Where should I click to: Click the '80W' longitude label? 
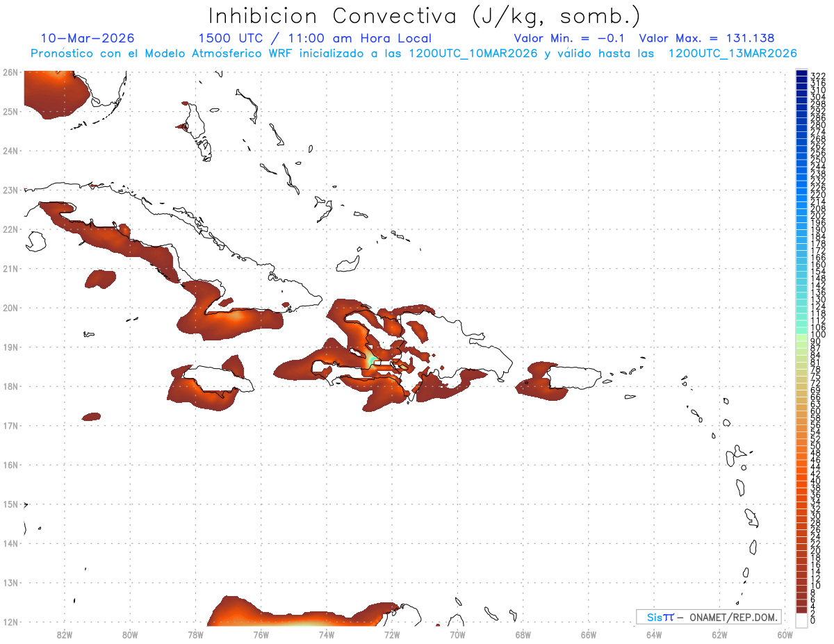(130, 634)
